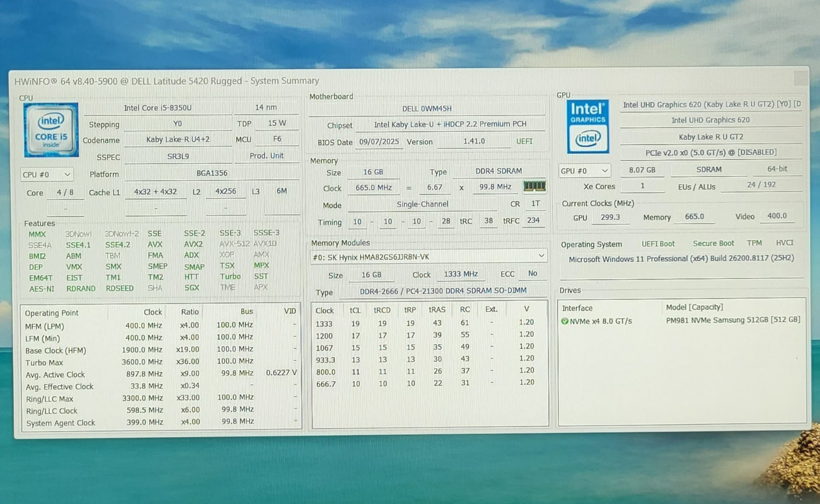
Task: Click the EM64T feature label
Action: (41, 278)
